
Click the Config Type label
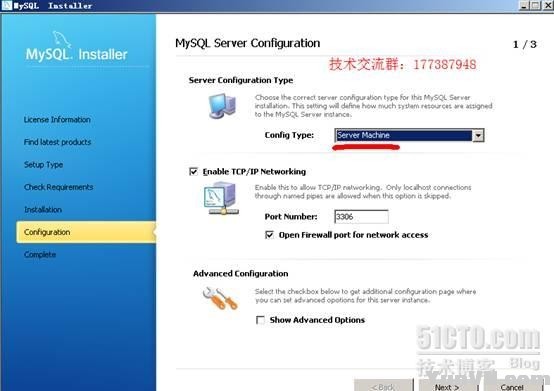point(289,135)
